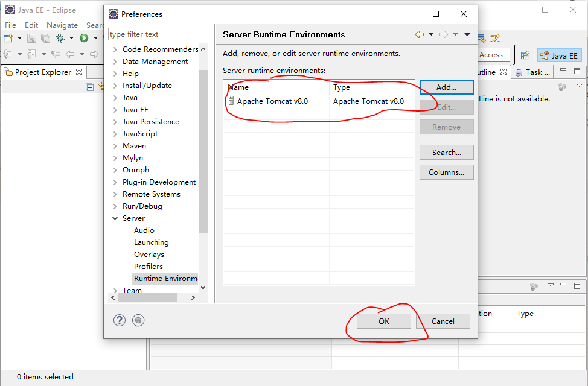Open the Project Explorer view icon
The width and height of the screenshot is (588, 386).
(8, 72)
